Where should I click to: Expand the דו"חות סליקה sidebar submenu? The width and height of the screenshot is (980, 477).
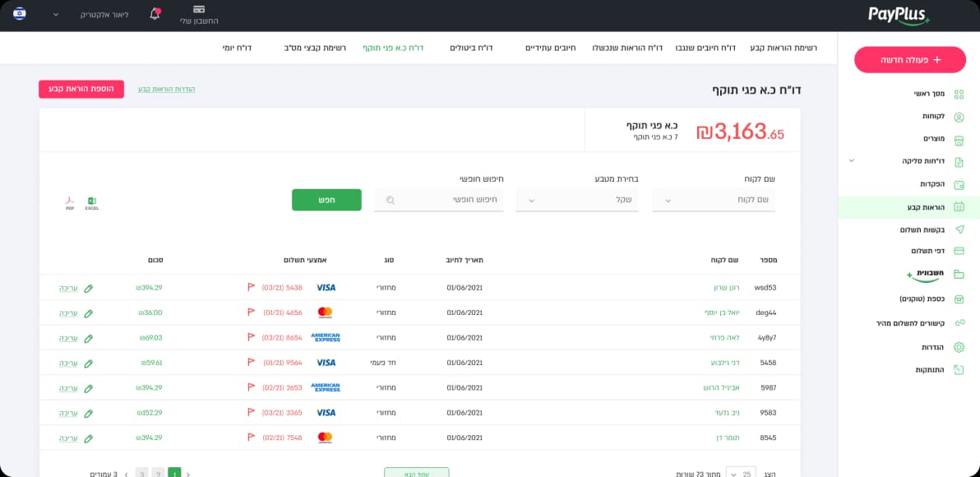(851, 160)
